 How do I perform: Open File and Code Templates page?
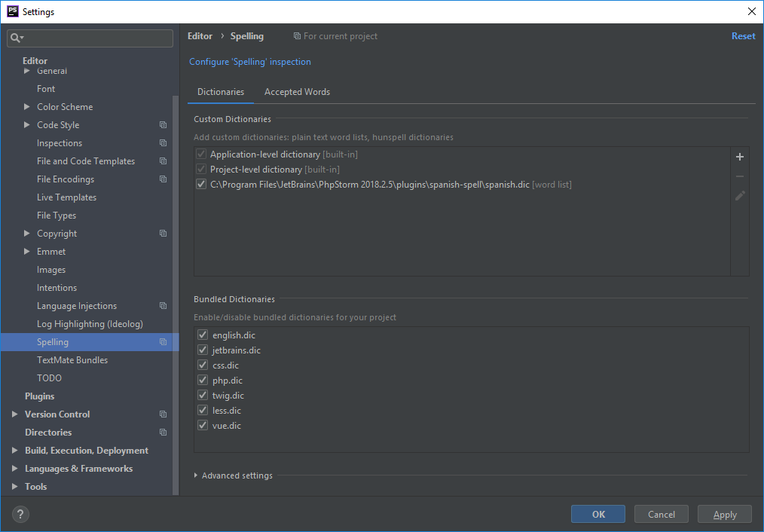86,161
